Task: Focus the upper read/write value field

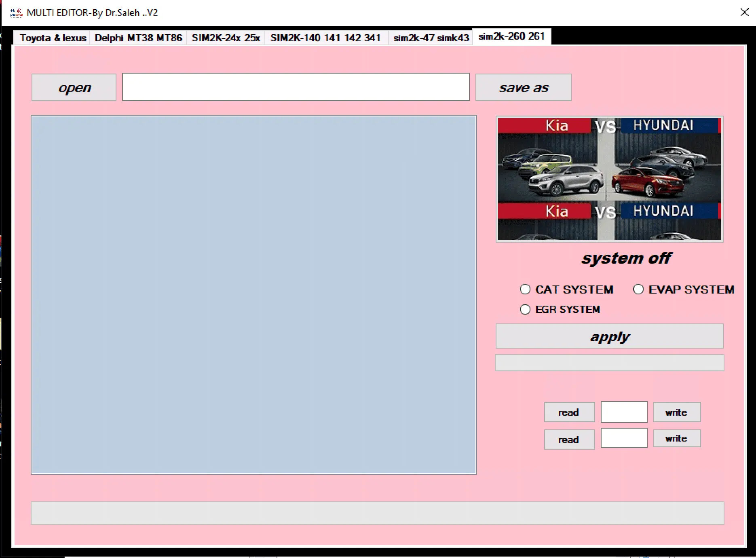Action: pyautogui.click(x=624, y=412)
